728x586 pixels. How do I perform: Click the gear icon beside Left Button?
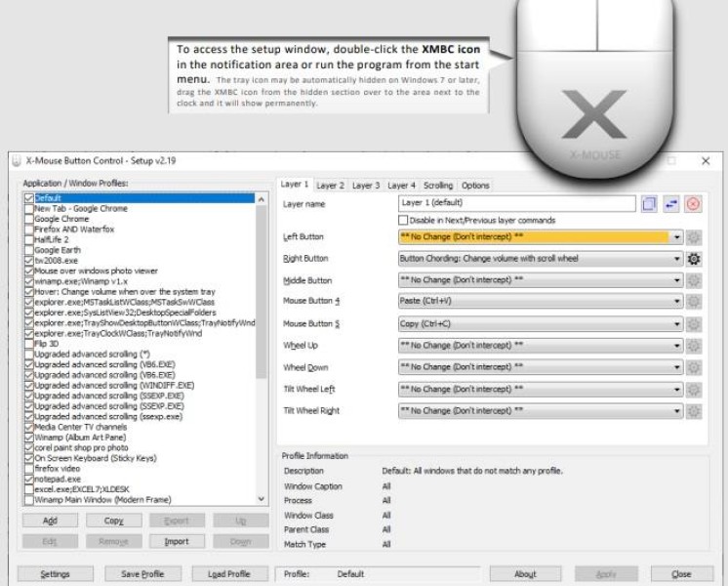[694, 237]
